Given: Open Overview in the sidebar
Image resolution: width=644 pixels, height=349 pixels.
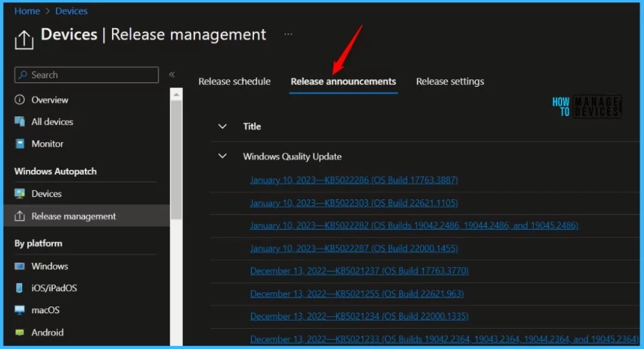Looking at the screenshot, I should click(x=50, y=100).
